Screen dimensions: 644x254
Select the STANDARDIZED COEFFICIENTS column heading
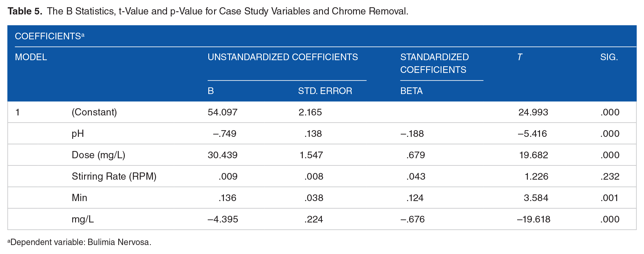tap(434, 63)
